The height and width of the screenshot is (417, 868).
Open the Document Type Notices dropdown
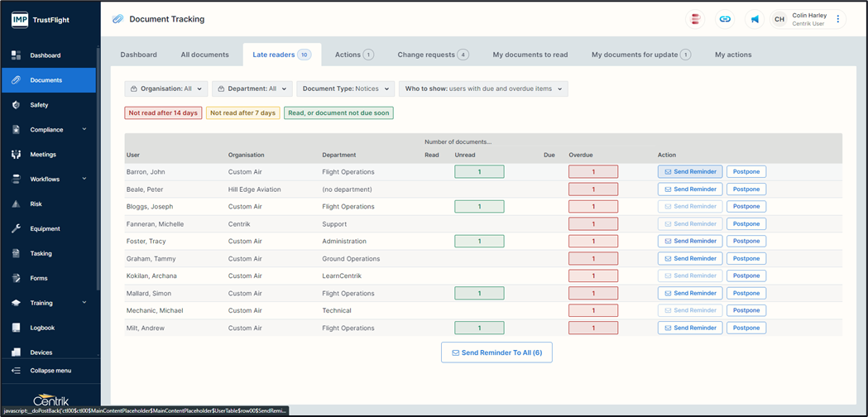tap(344, 89)
